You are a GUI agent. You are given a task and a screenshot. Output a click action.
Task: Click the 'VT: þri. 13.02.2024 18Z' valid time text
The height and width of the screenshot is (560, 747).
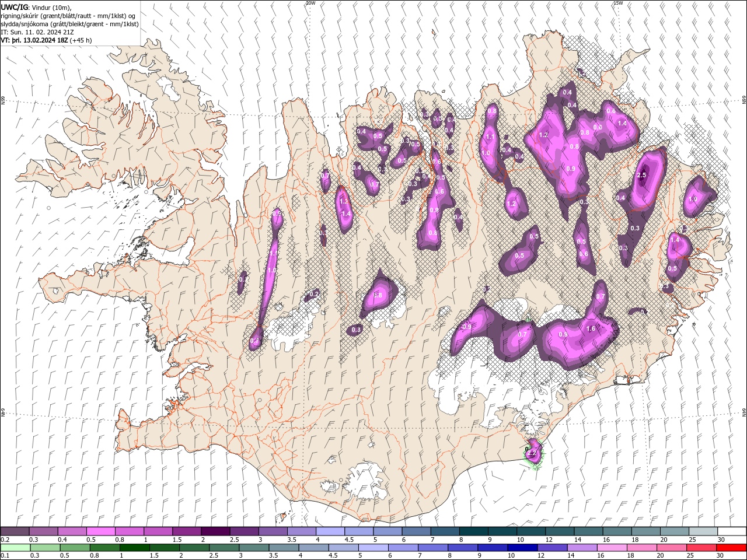(34, 40)
